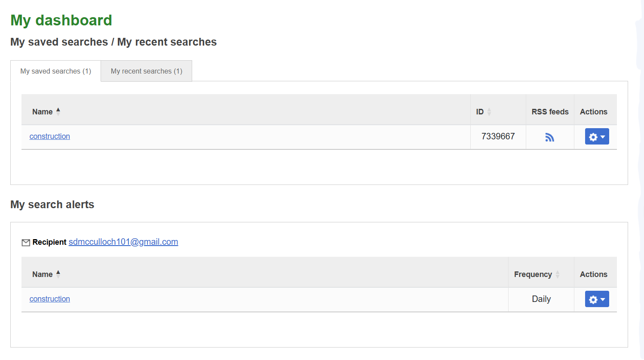The image size is (644, 360).
Task: Click the ID value 7339667
Action: [498, 136]
